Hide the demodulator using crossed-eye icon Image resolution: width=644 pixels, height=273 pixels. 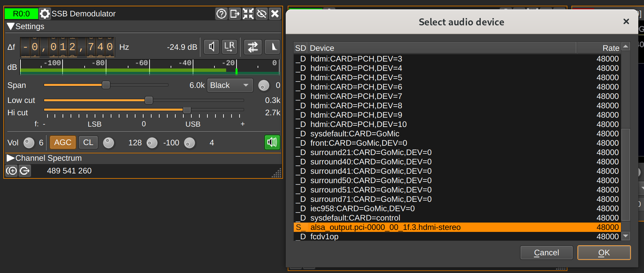[262, 14]
